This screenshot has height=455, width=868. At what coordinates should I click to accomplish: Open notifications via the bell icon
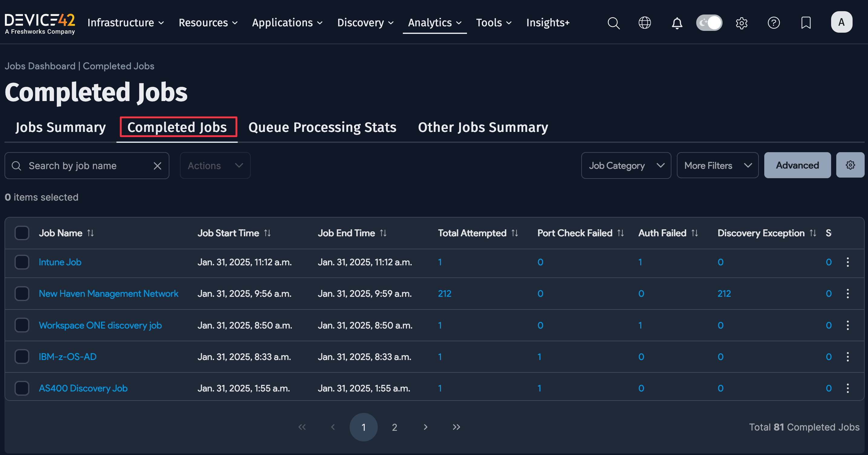tap(677, 23)
